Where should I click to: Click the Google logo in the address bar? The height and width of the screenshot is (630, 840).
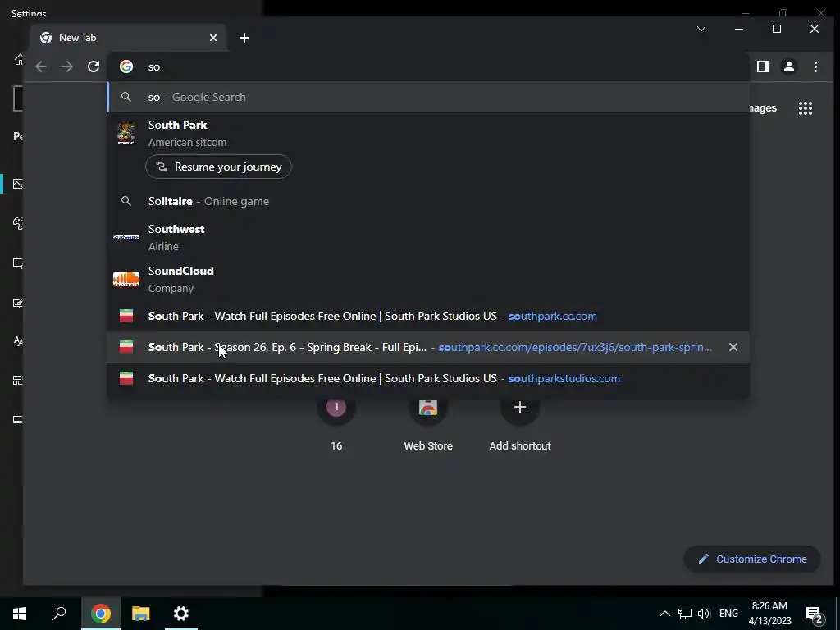[x=126, y=66]
